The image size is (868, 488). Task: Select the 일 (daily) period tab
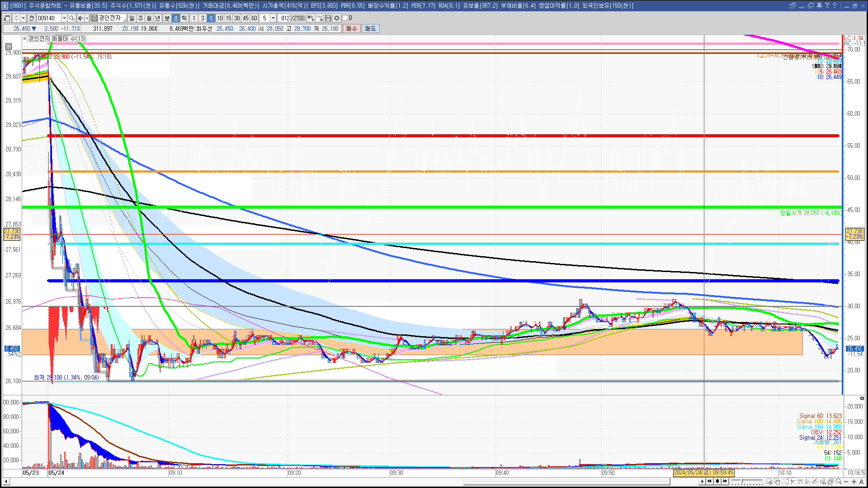point(132,18)
